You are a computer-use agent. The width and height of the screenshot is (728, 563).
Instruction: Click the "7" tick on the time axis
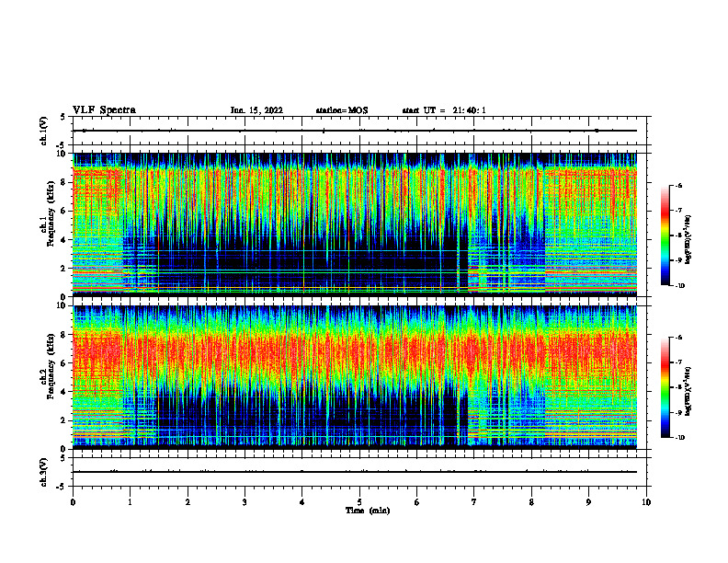(x=474, y=502)
